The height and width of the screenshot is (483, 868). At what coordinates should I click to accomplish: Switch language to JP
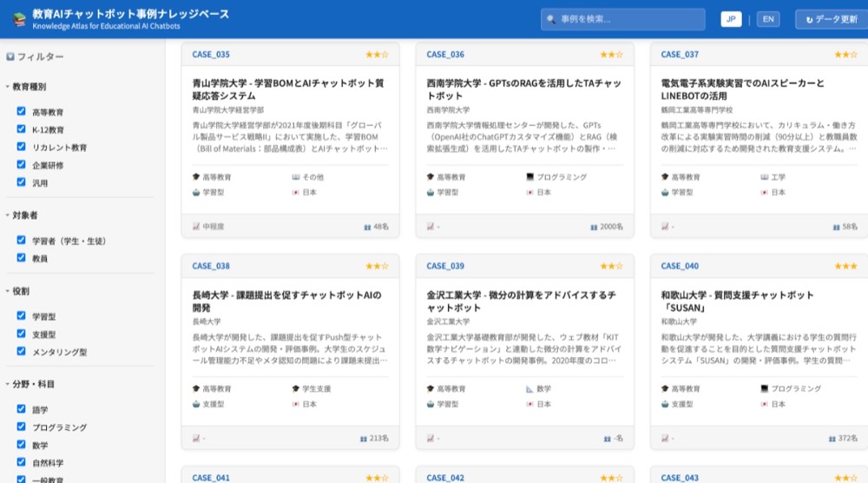(x=731, y=19)
